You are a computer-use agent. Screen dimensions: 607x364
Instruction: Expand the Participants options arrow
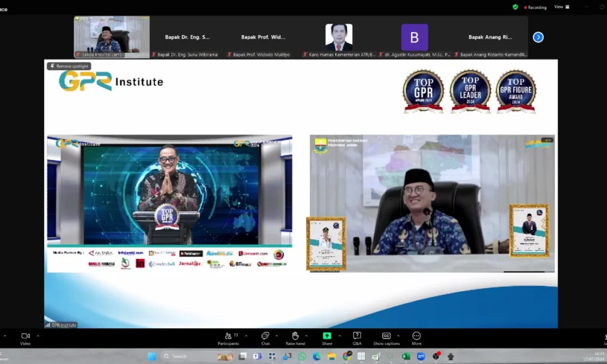pyautogui.click(x=246, y=335)
